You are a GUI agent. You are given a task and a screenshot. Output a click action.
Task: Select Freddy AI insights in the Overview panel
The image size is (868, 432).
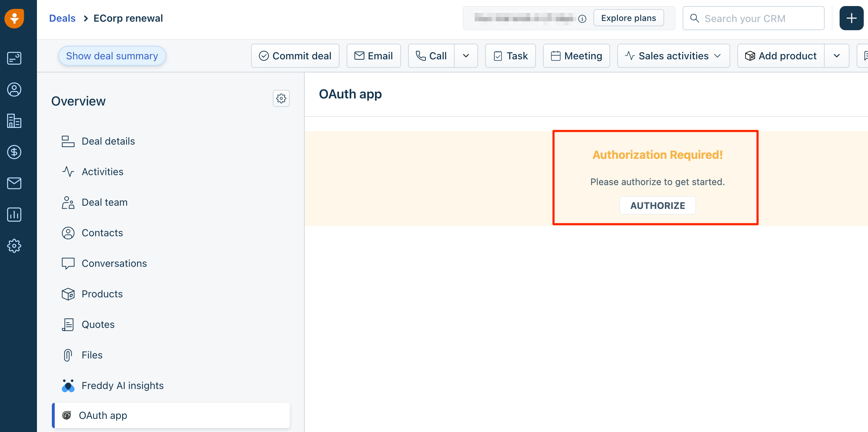click(x=122, y=385)
